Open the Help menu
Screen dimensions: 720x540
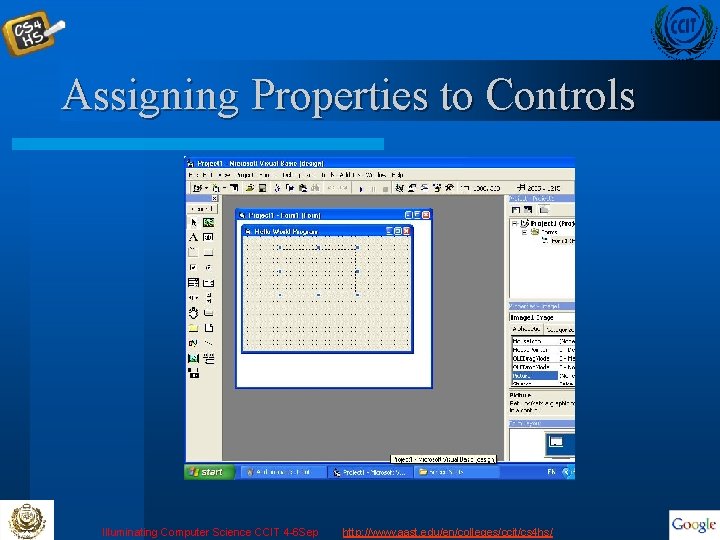click(397, 175)
